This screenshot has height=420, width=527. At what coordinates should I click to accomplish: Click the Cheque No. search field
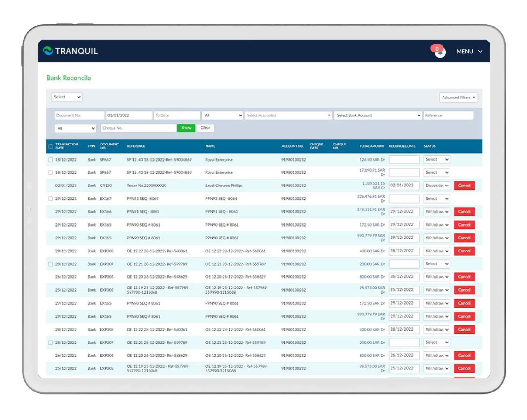click(138, 128)
